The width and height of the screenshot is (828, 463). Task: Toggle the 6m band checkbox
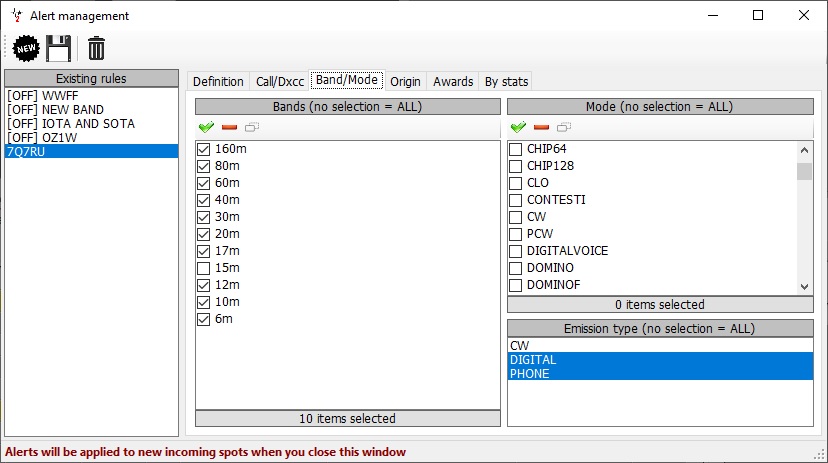[x=203, y=319]
